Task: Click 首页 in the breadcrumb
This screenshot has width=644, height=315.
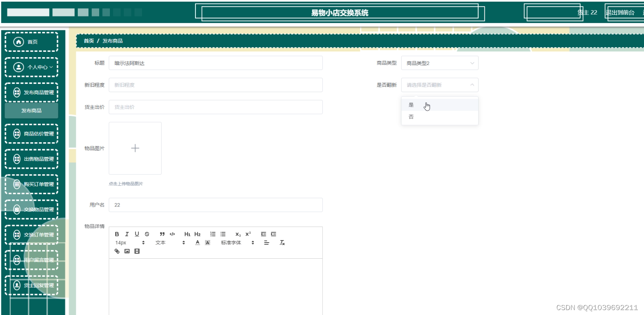Action: click(89, 41)
